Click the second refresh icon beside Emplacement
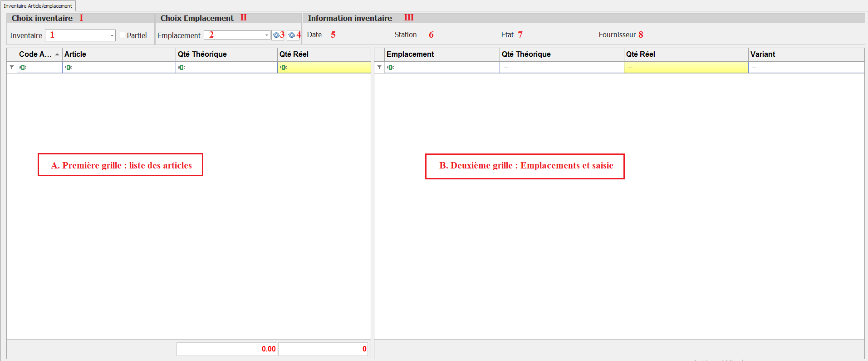The width and height of the screenshot is (868, 361). pos(292,35)
